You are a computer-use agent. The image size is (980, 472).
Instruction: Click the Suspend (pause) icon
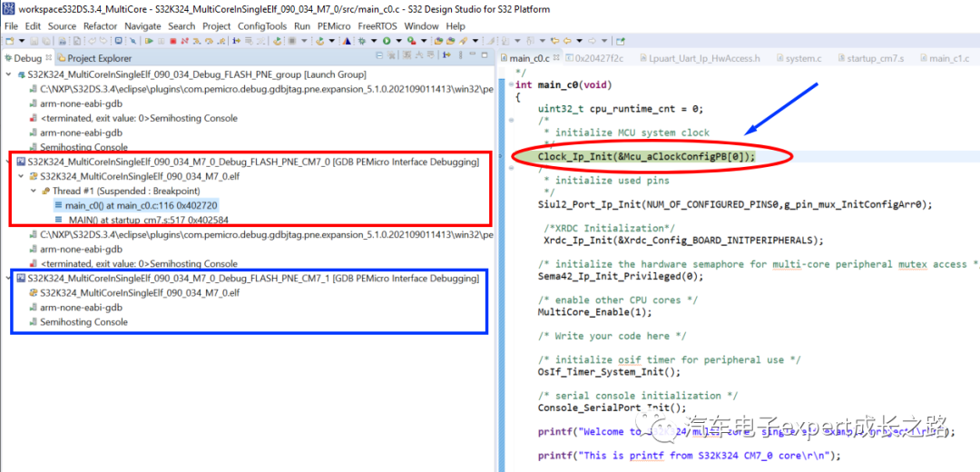coord(162,41)
